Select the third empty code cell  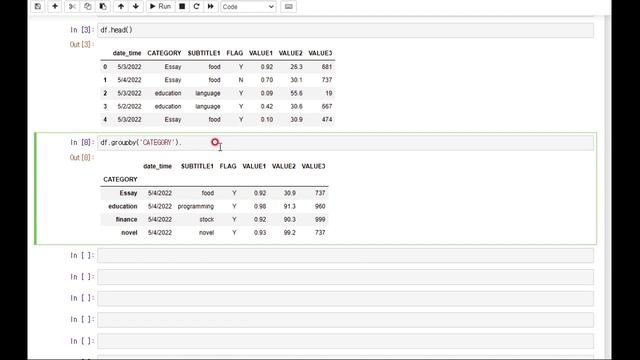coord(345,298)
